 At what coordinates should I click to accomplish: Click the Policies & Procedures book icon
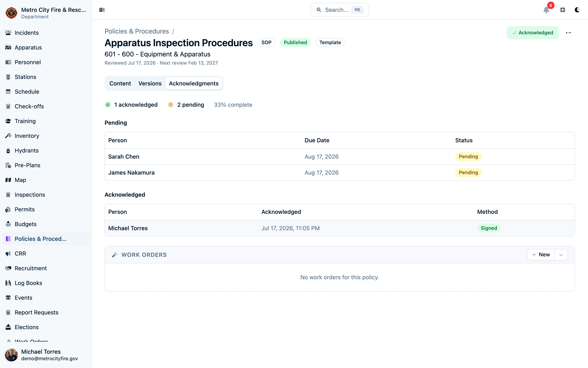tap(8, 239)
